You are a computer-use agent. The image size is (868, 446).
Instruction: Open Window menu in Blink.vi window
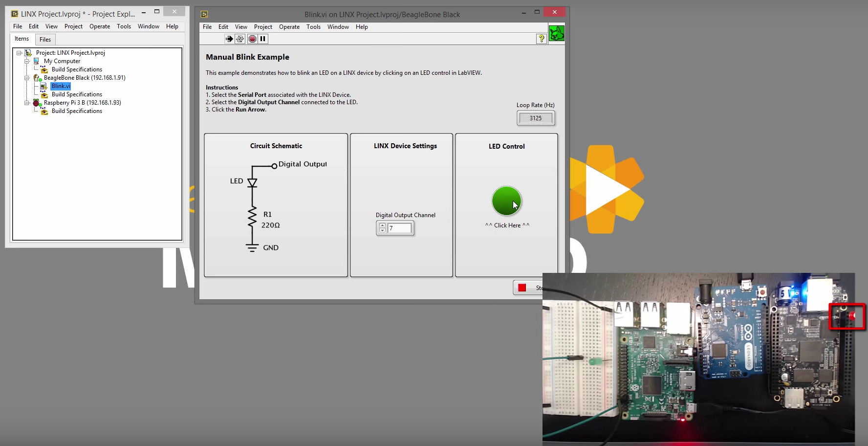point(338,27)
